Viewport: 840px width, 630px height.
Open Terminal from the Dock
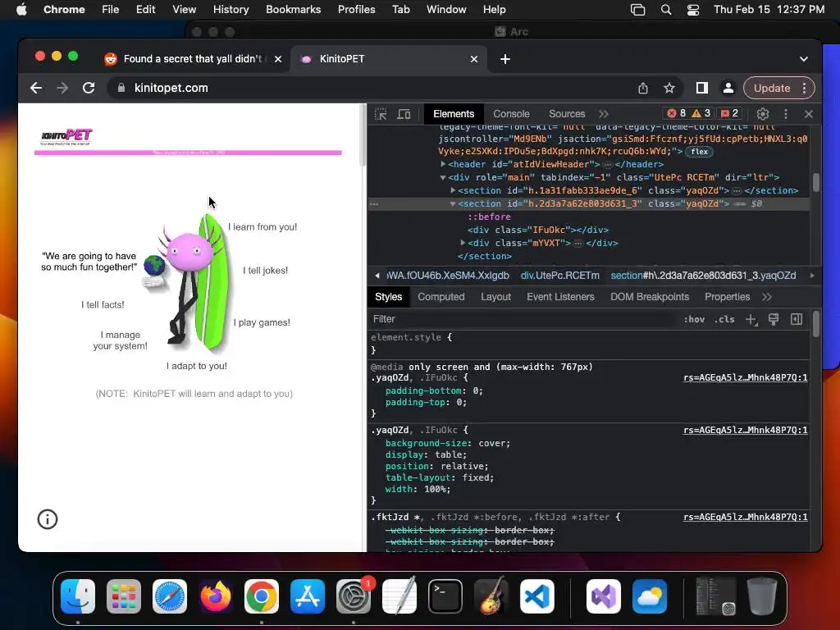pos(445,596)
